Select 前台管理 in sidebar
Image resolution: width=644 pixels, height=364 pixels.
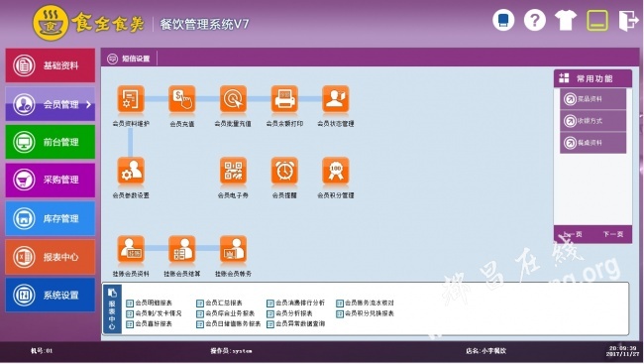[51, 142]
